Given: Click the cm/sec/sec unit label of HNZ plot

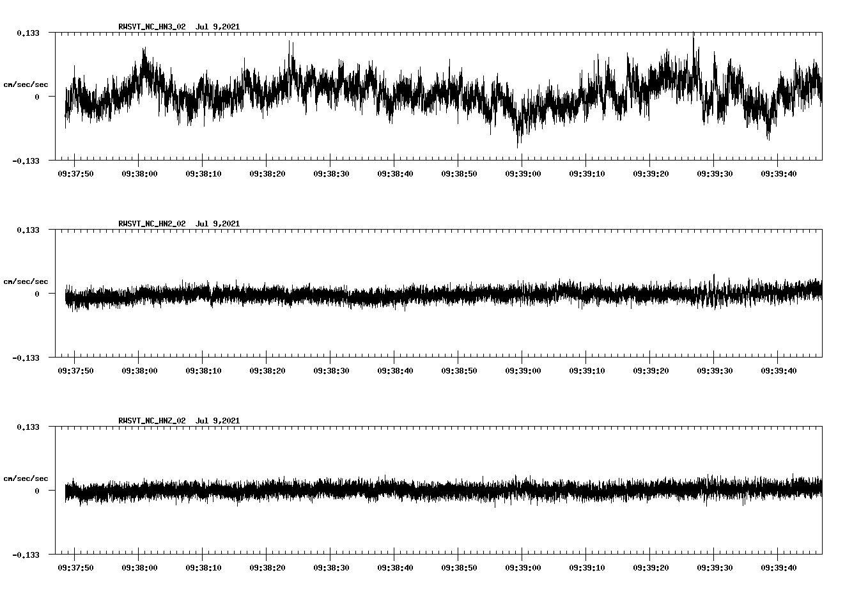Looking at the screenshot, I should point(26,478).
